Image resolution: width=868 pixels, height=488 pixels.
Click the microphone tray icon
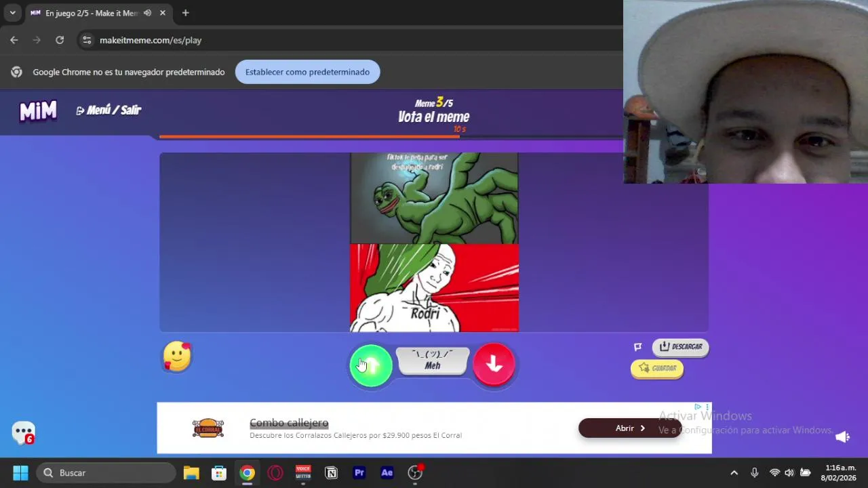pos(754,472)
